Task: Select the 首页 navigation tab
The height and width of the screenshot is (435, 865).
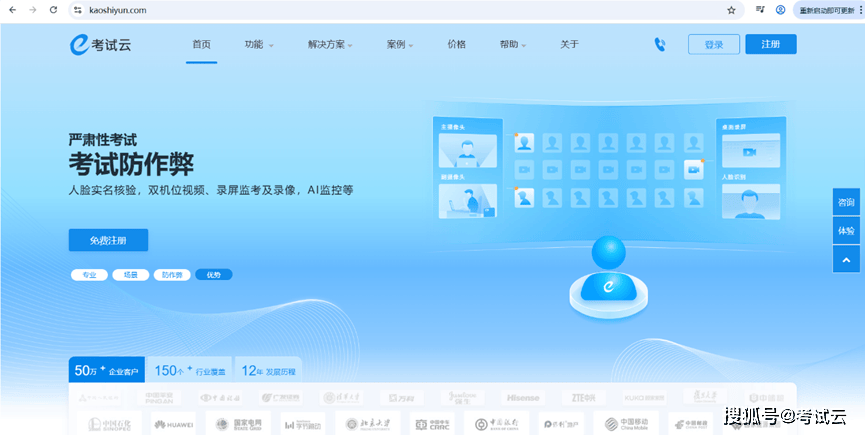Action: [x=201, y=45]
